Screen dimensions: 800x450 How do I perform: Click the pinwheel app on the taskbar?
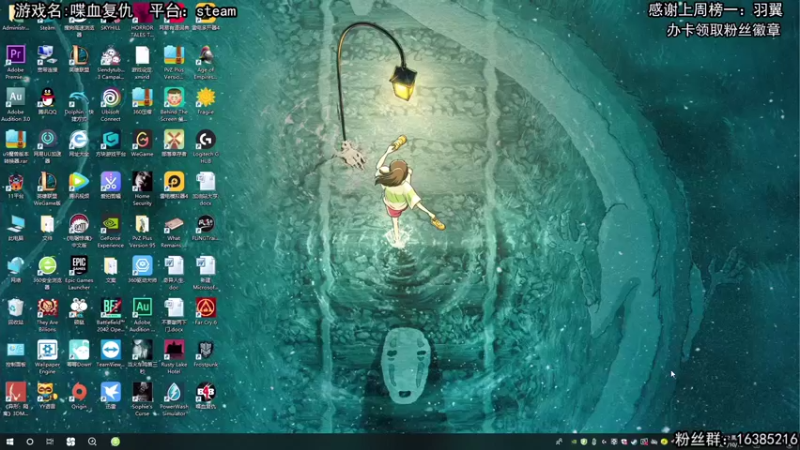[x=71, y=442]
